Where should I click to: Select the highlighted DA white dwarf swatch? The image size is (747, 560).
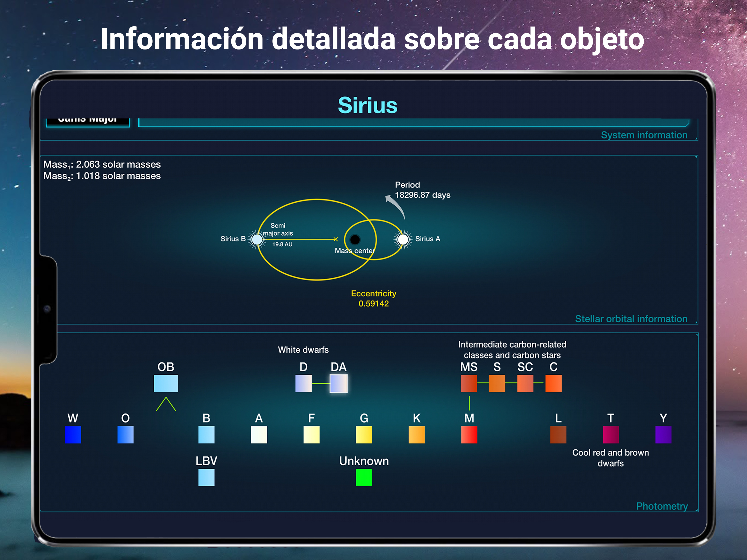click(339, 384)
